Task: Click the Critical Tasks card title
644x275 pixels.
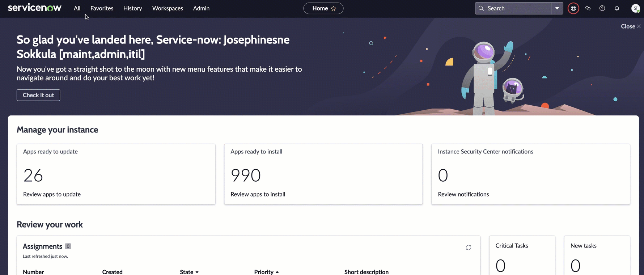Action: pyautogui.click(x=512, y=246)
